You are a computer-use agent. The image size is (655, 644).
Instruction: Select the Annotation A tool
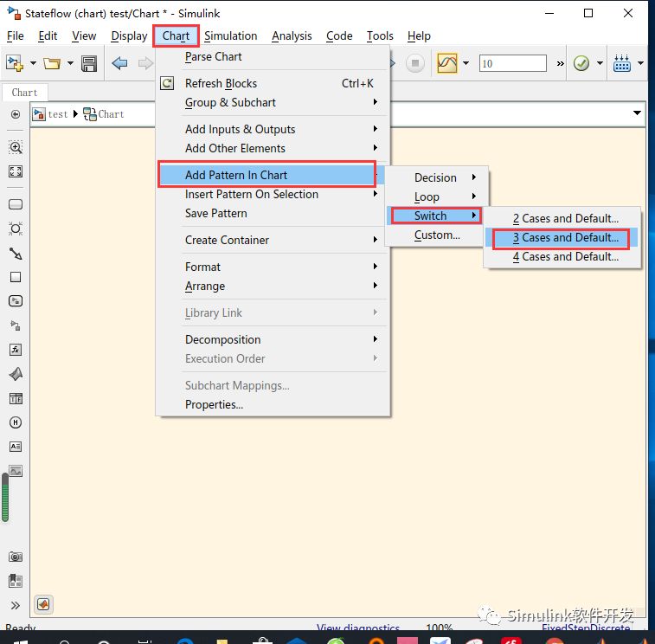(x=16, y=447)
